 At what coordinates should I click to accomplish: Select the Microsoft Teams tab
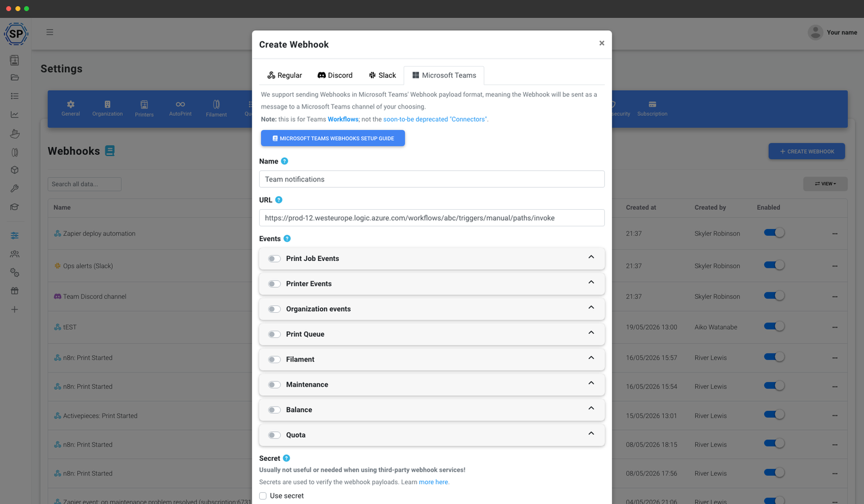click(x=444, y=75)
